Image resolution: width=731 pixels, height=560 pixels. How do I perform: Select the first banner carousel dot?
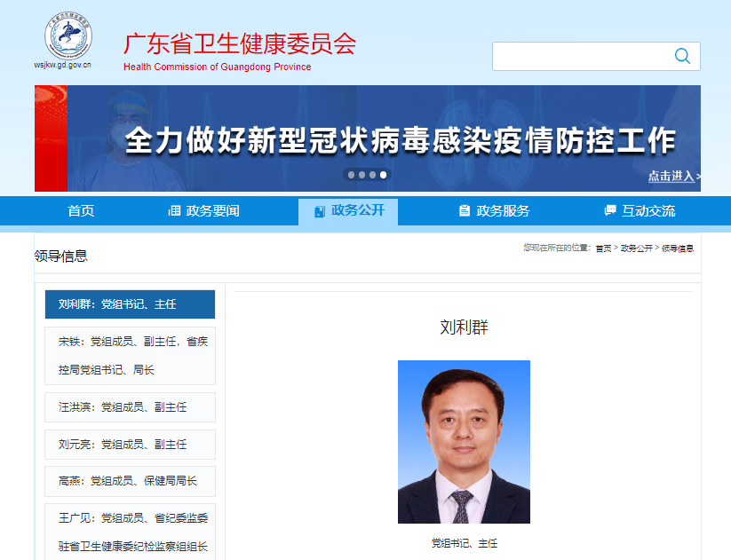click(352, 175)
